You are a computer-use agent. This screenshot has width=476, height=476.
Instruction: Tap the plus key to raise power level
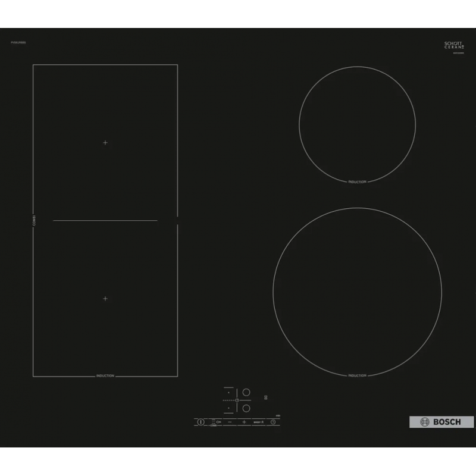244,422
